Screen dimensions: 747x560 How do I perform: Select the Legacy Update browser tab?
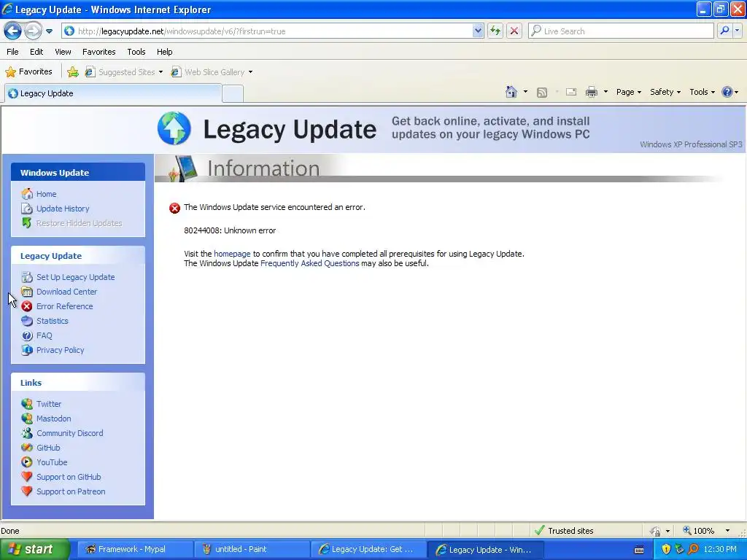coord(113,93)
